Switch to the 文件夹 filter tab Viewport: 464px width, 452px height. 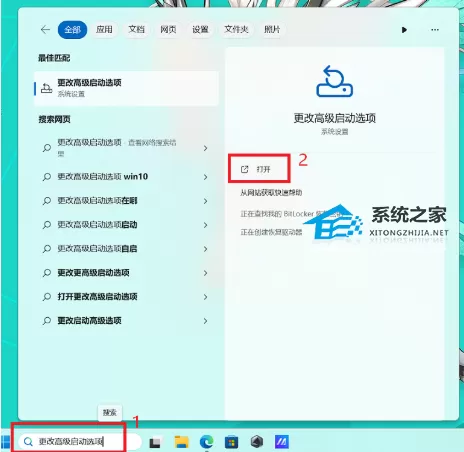pos(236,29)
